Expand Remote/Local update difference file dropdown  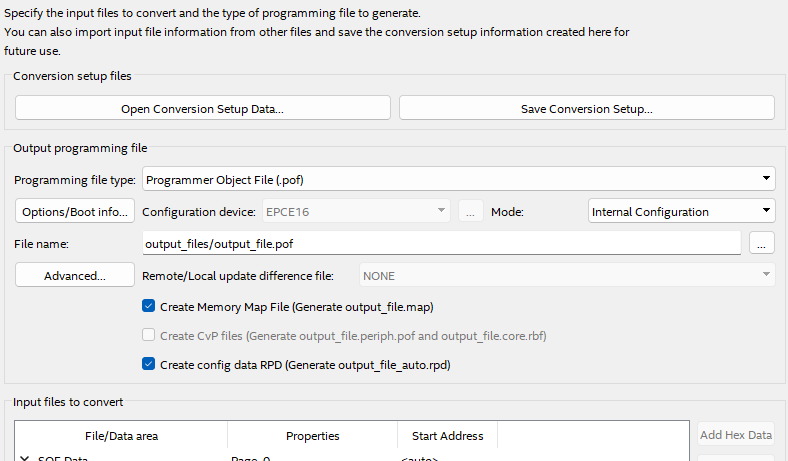click(566, 275)
